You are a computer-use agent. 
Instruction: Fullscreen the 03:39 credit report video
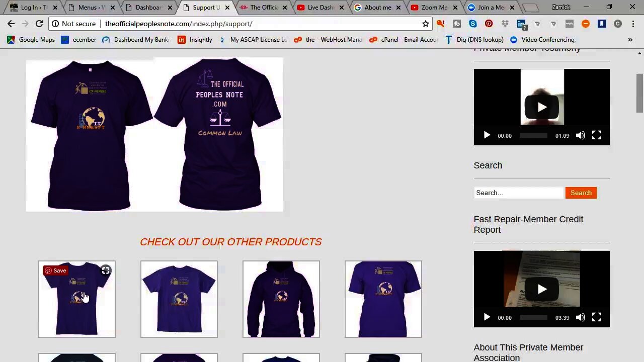point(597,317)
